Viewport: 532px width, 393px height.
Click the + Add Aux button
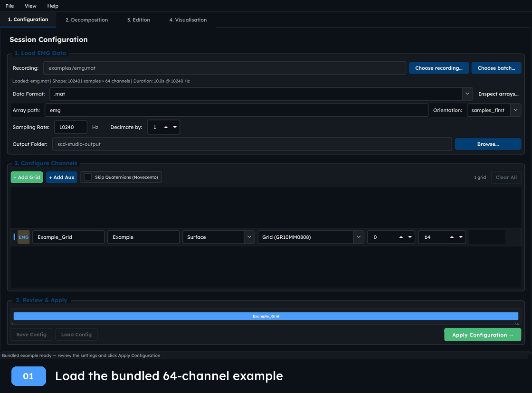point(61,177)
